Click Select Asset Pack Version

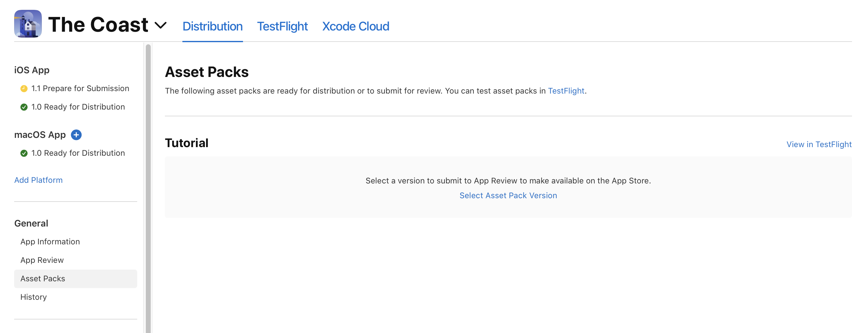coord(508,195)
